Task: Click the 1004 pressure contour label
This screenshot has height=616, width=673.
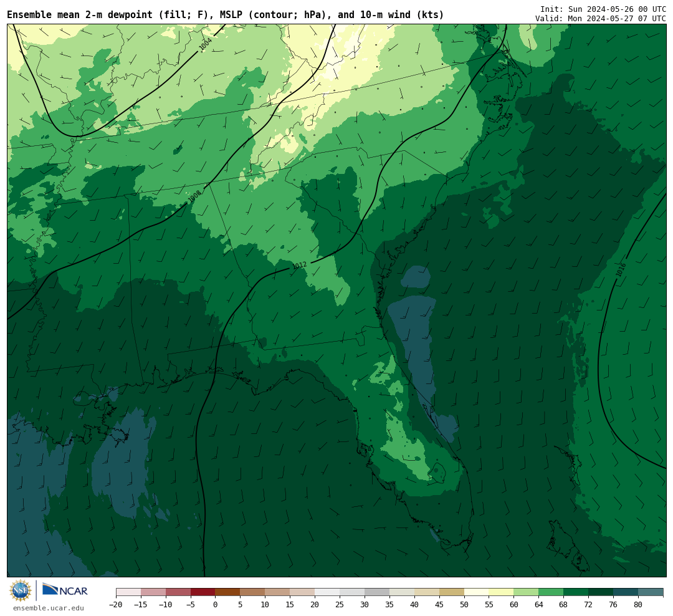Action: pos(205,44)
